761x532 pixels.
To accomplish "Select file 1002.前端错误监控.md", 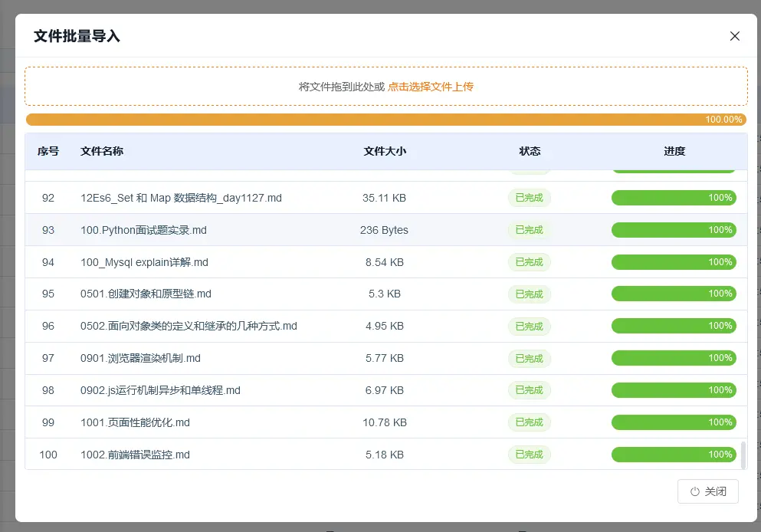I will coord(135,455).
